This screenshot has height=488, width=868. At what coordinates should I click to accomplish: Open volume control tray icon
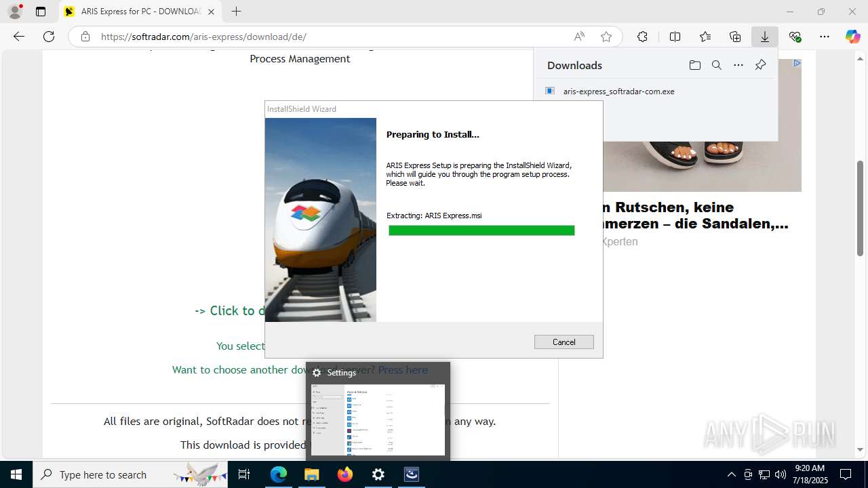click(781, 474)
